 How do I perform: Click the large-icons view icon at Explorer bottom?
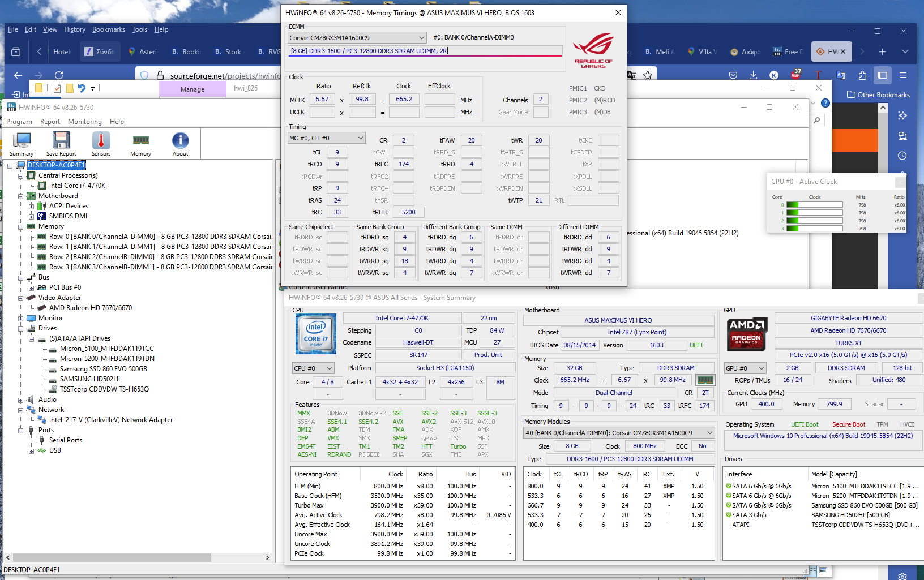coord(823,570)
